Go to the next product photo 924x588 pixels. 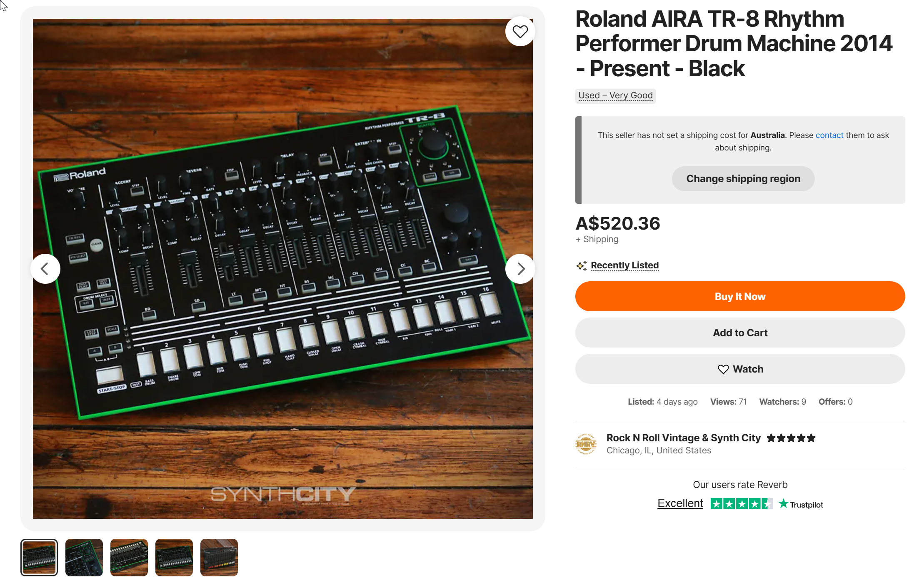[520, 269]
